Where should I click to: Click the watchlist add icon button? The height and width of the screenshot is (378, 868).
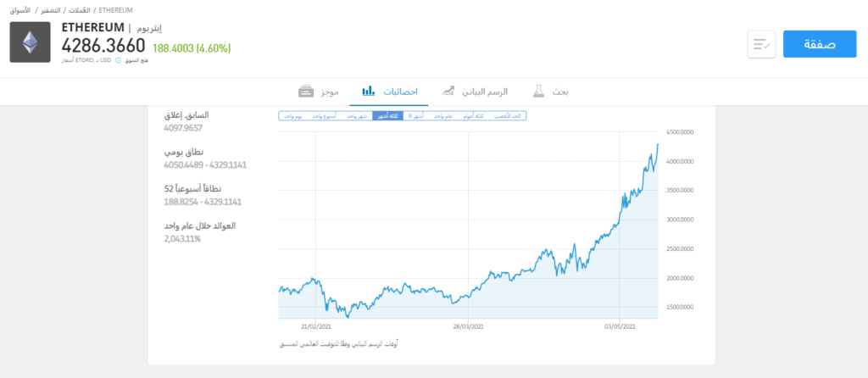click(x=761, y=44)
